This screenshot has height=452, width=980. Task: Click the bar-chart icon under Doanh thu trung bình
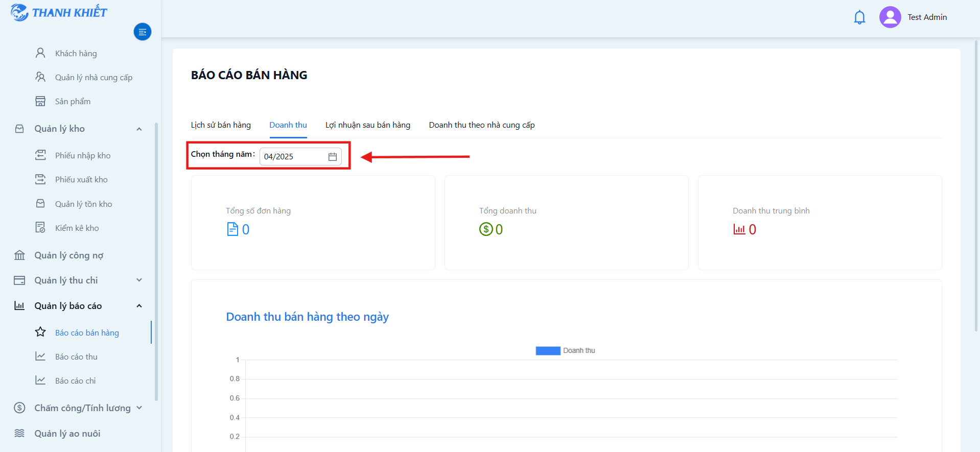click(x=739, y=229)
